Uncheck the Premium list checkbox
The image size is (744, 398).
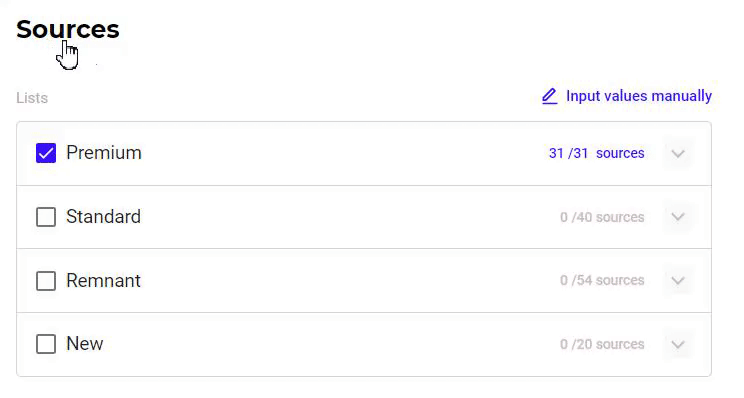[46, 153]
